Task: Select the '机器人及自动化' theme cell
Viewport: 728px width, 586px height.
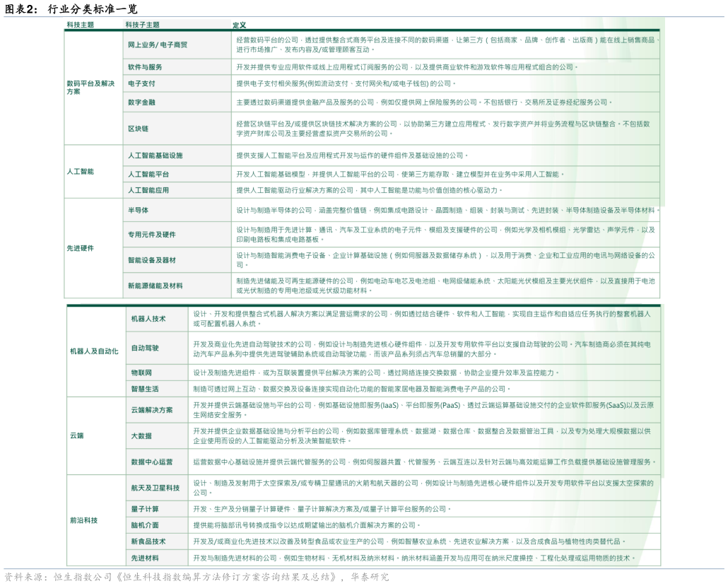Action: pos(96,351)
